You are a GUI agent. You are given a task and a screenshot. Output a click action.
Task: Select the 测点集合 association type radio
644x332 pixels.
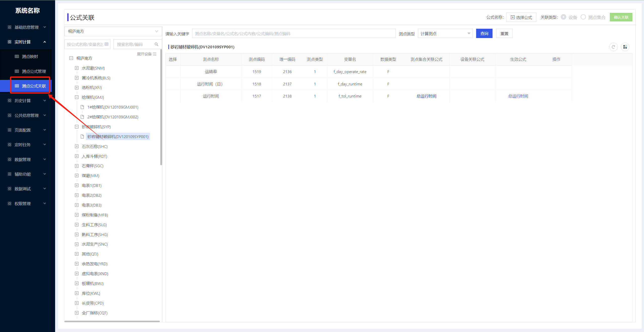pyautogui.click(x=583, y=17)
